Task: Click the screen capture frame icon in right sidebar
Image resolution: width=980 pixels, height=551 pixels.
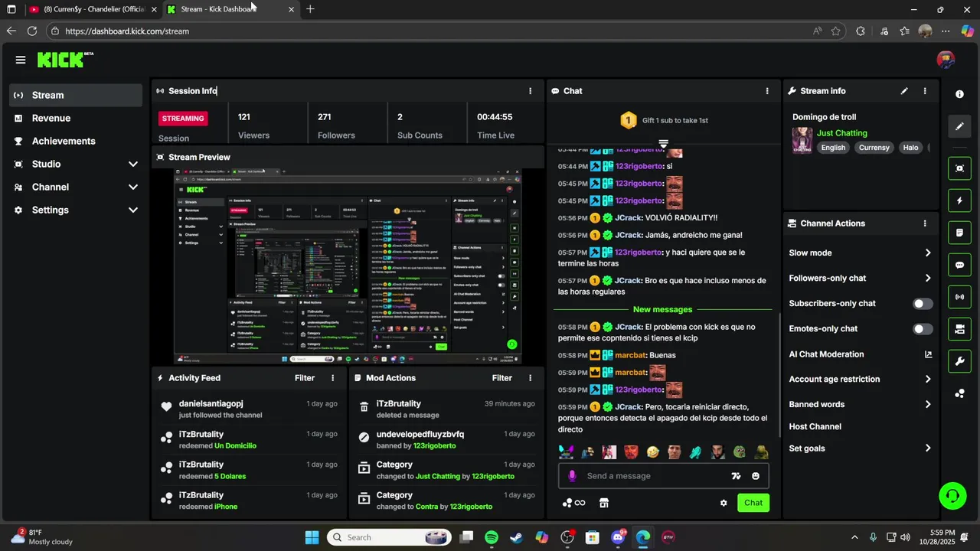Action: click(x=959, y=168)
